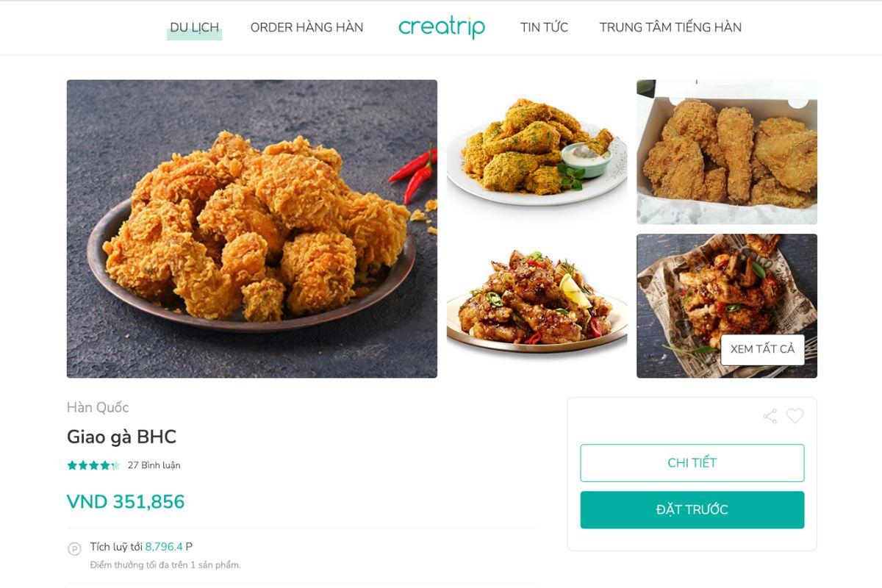
Task: Open the large fried chicken main photo
Action: (x=252, y=229)
